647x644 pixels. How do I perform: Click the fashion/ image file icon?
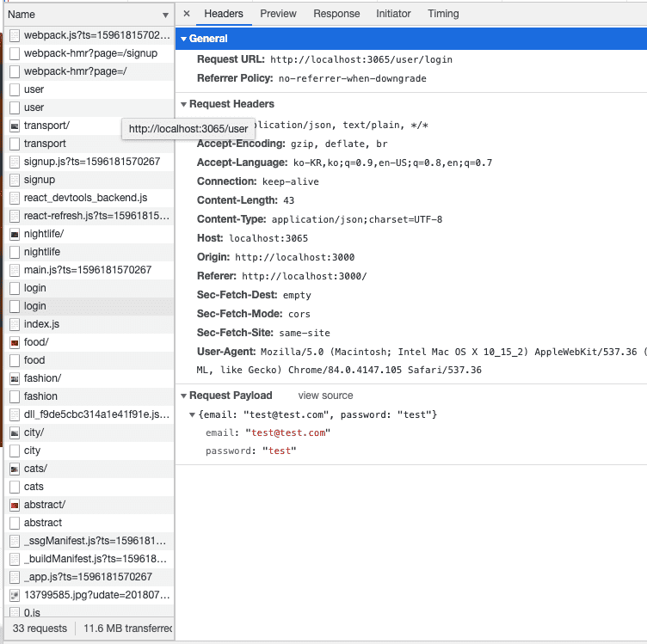coord(15,378)
